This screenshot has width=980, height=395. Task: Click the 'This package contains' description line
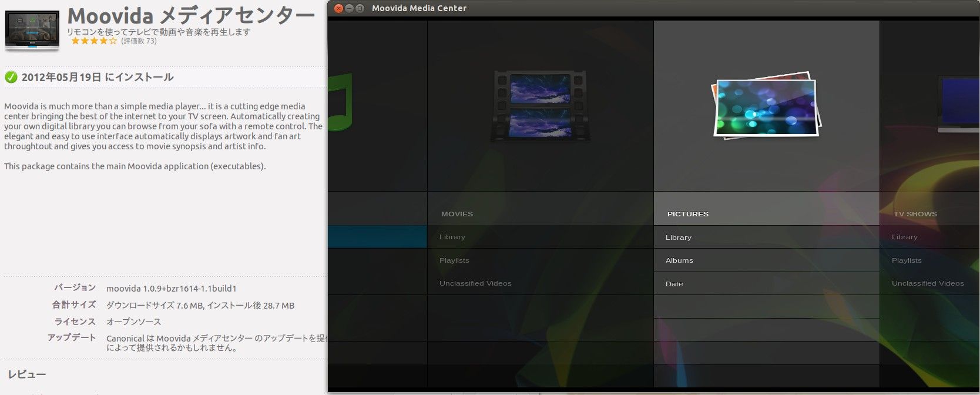pyautogui.click(x=135, y=166)
